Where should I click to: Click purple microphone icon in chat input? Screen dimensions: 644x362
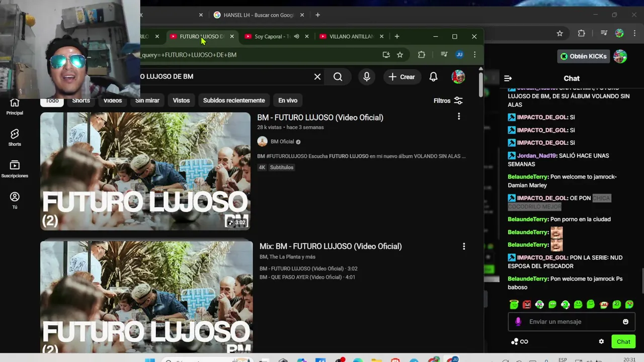point(518,322)
